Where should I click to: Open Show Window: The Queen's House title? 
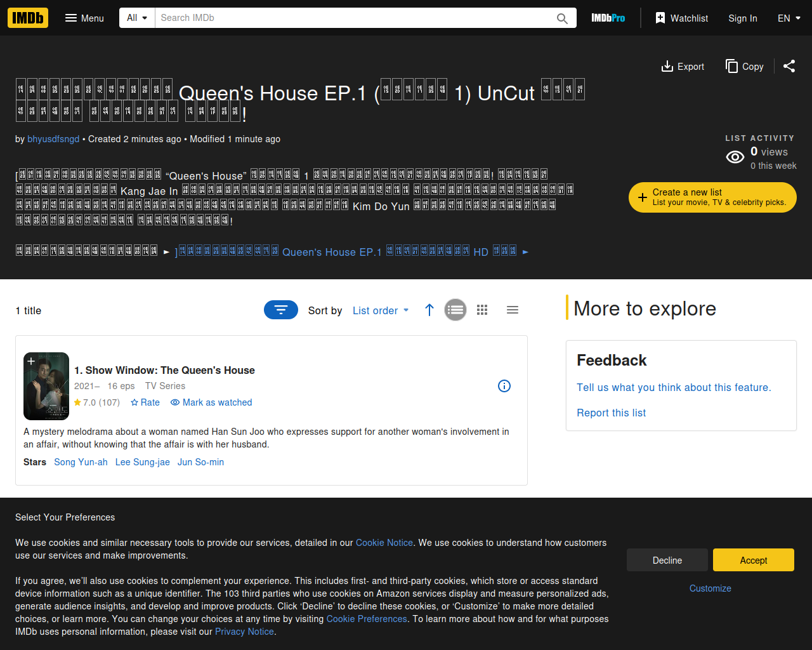click(164, 370)
